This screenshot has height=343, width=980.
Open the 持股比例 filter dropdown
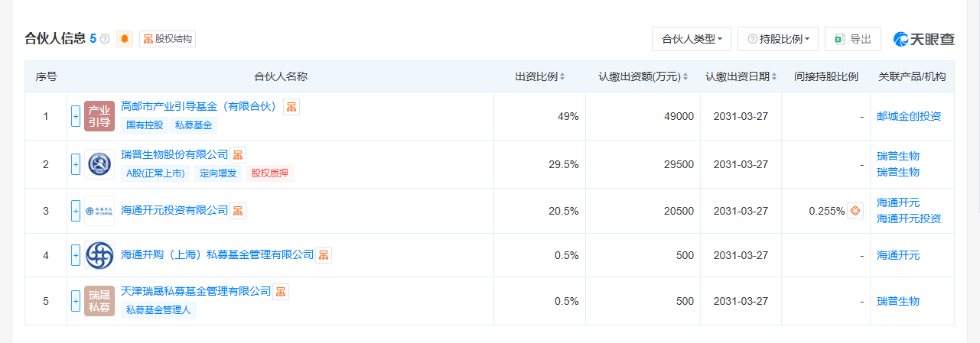(778, 39)
